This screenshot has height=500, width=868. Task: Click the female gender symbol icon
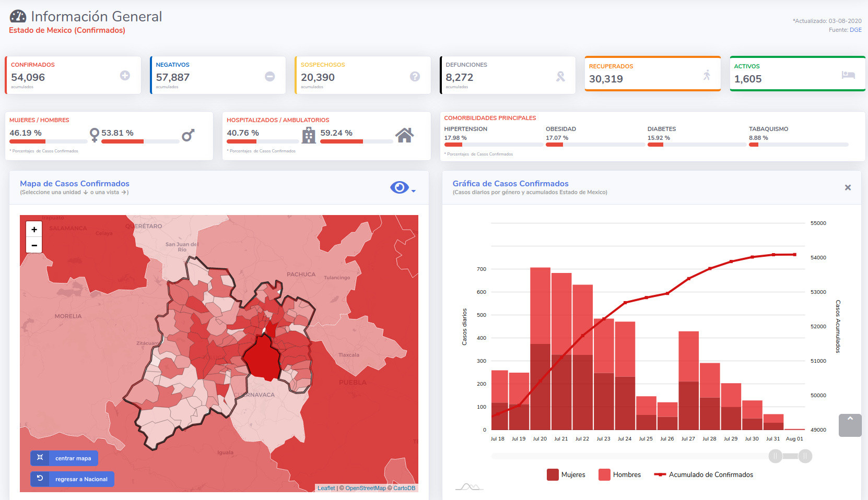pyautogui.click(x=95, y=135)
